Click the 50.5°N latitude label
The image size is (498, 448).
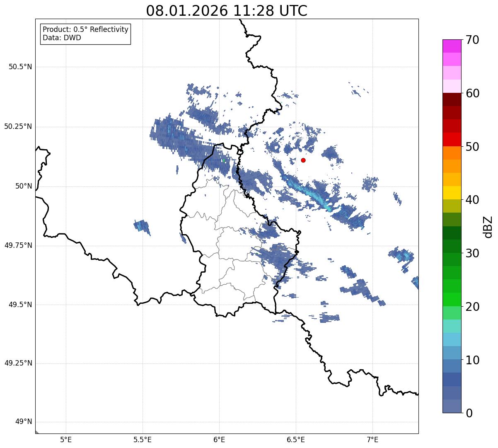click(21, 67)
